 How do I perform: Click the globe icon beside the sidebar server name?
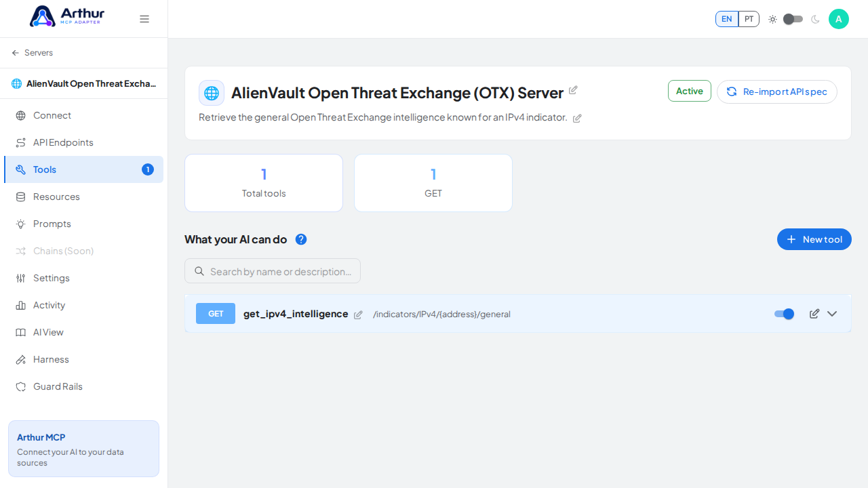pyautogui.click(x=17, y=84)
